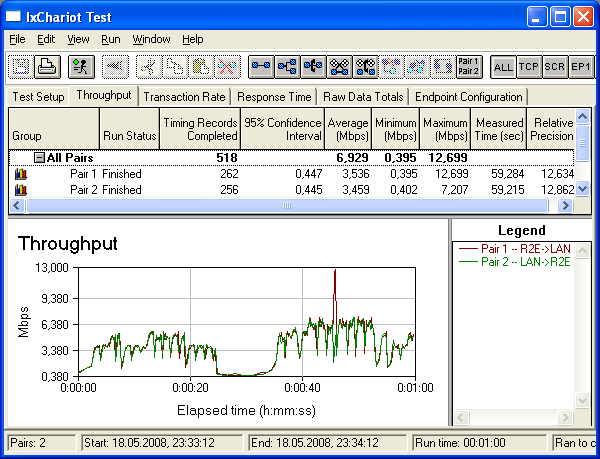Click Pair 2 maximum value 7,207

click(455, 190)
